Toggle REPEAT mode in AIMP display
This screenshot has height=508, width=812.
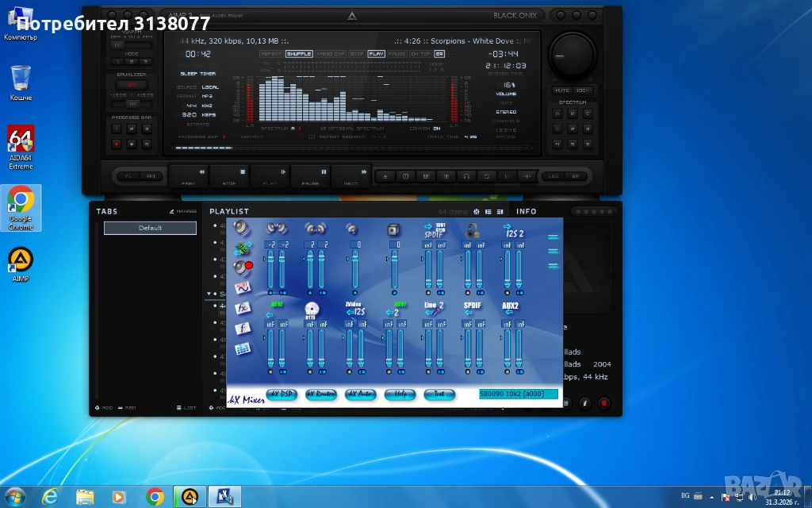(x=271, y=54)
